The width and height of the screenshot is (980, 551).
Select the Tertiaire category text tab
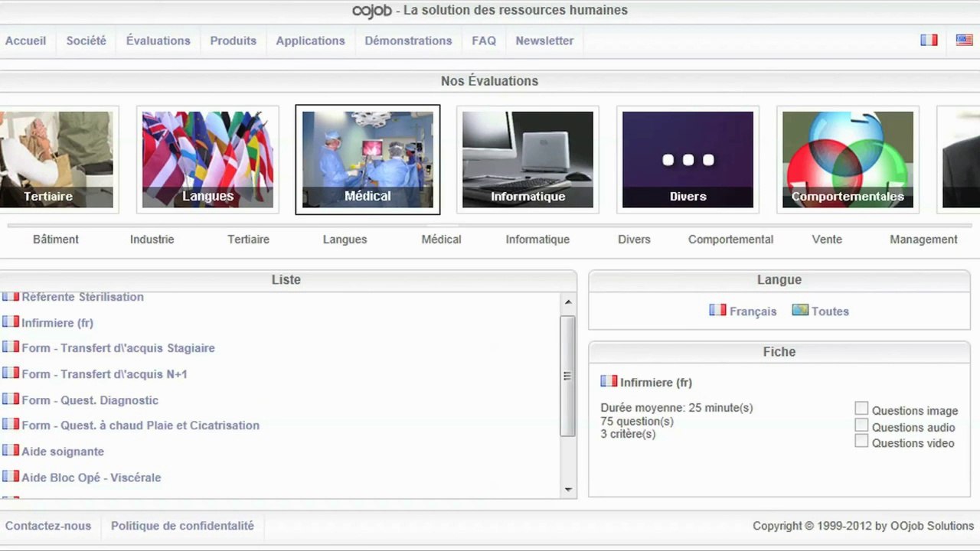coord(248,240)
